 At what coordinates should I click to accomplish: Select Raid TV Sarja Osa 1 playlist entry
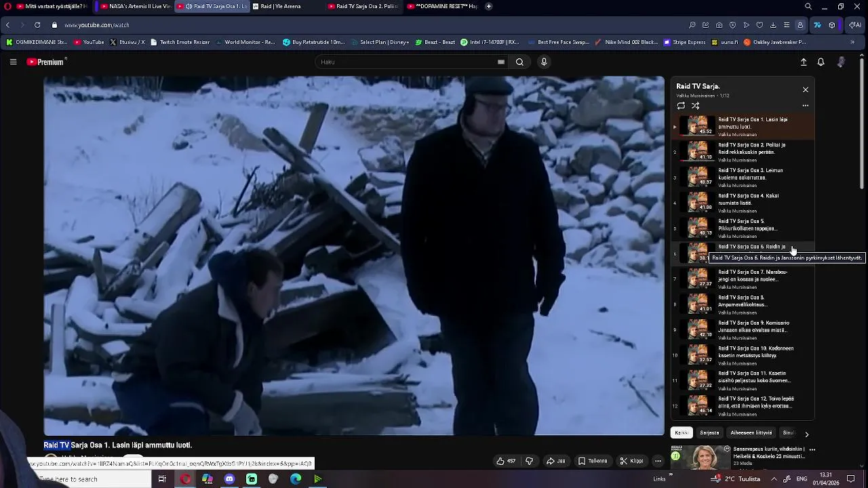[x=743, y=127]
